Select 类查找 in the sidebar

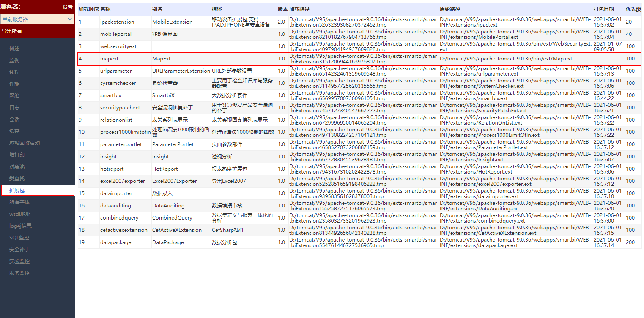click(x=17, y=179)
